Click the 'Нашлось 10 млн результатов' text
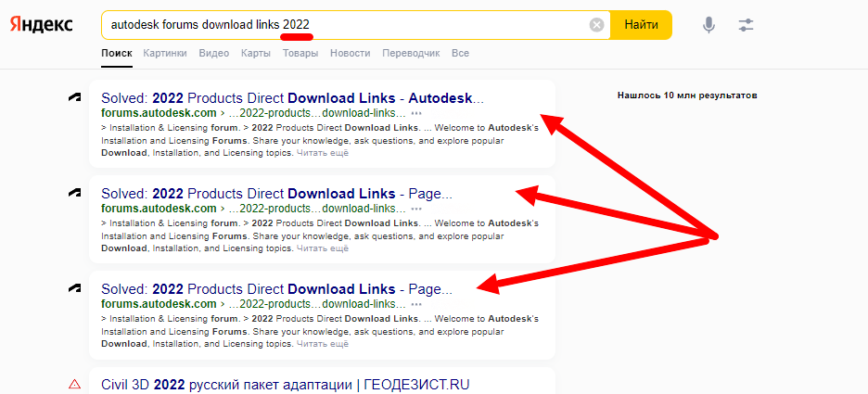Screen dimensions: 868x394 [x=687, y=95]
